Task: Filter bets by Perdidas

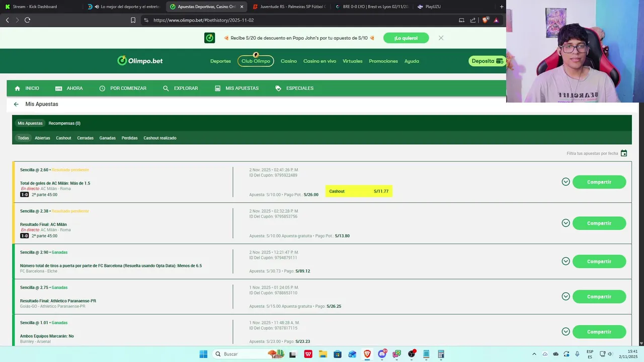Action: point(129,138)
